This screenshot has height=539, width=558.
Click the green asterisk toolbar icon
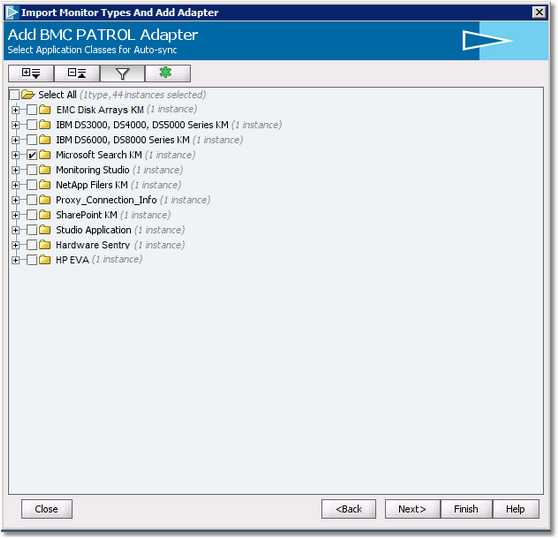click(168, 73)
